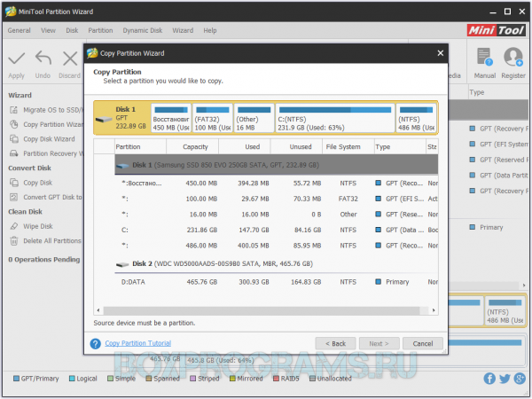The image size is (532, 399).
Task: Close the Copy Partition Wizard dialog
Action: 441,53
